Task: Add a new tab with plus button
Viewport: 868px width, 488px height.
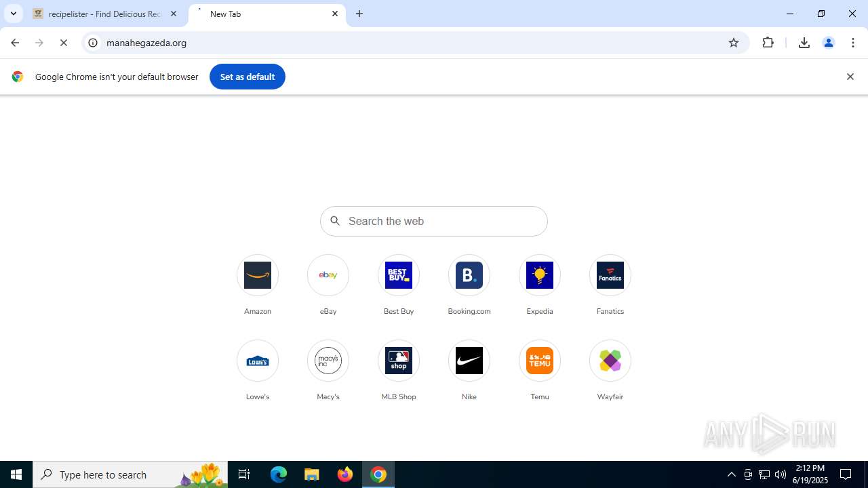Action: [359, 14]
